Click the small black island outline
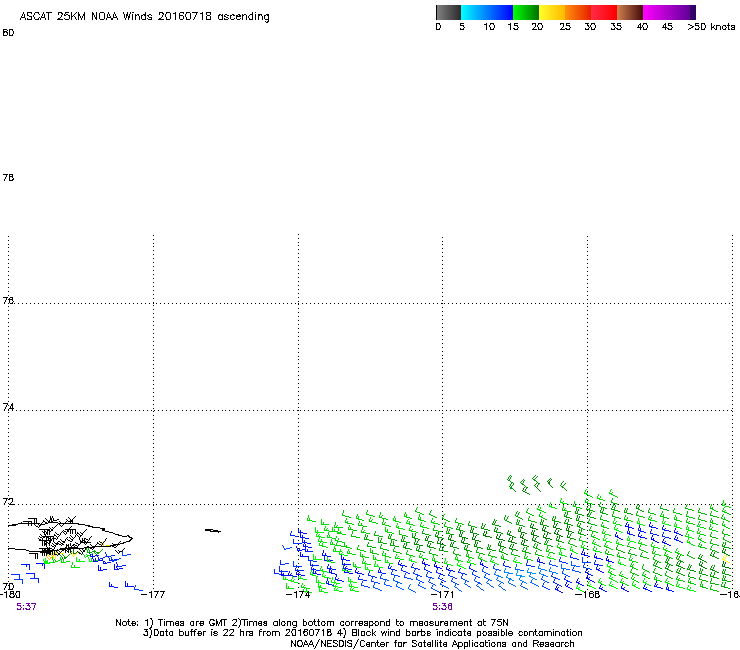The image size is (740, 650). point(213,531)
